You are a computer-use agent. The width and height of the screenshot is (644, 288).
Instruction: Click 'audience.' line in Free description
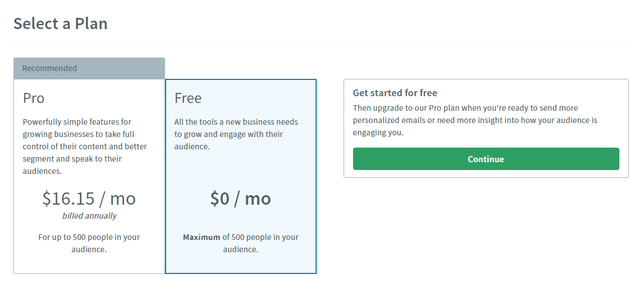pyautogui.click(x=192, y=147)
